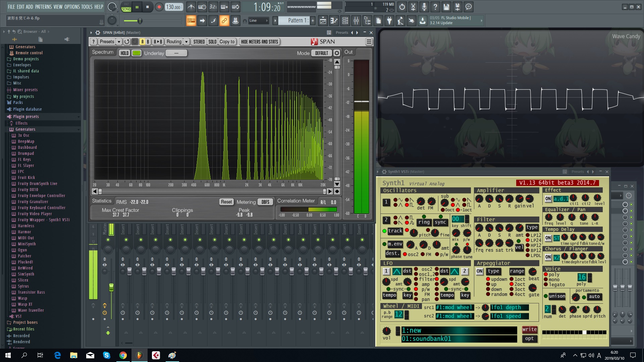The image size is (644, 362).
Task: Open the mixer view icon
Action: (356, 21)
